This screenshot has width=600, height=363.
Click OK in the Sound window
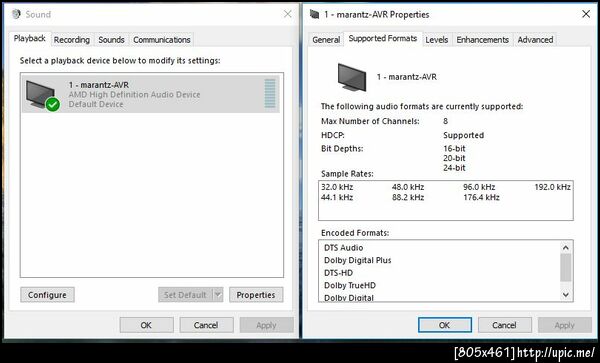146,325
